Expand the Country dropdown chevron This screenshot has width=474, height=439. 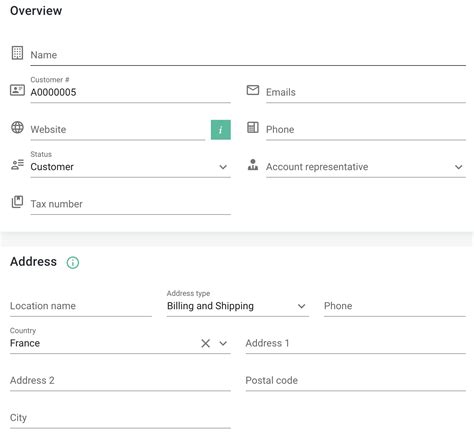[223, 343]
